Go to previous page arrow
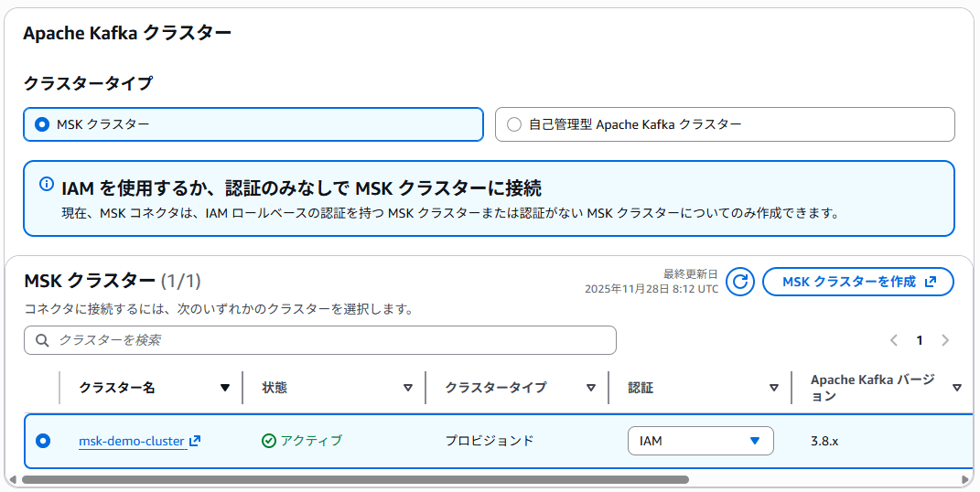Viewport: 980px width, 492px height. point(894,340)
